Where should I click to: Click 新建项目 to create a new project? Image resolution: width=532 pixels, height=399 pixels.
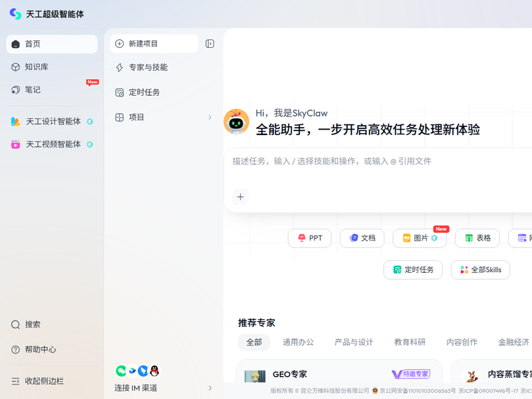(154, 44)
